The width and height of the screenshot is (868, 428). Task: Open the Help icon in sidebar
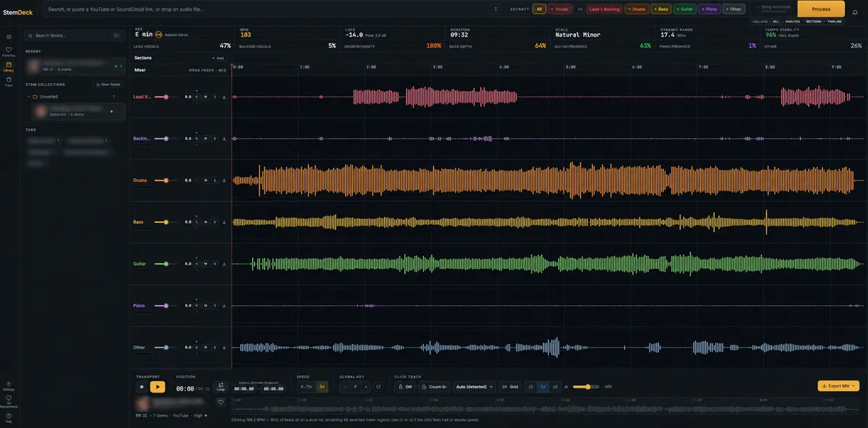click(9, 417)
